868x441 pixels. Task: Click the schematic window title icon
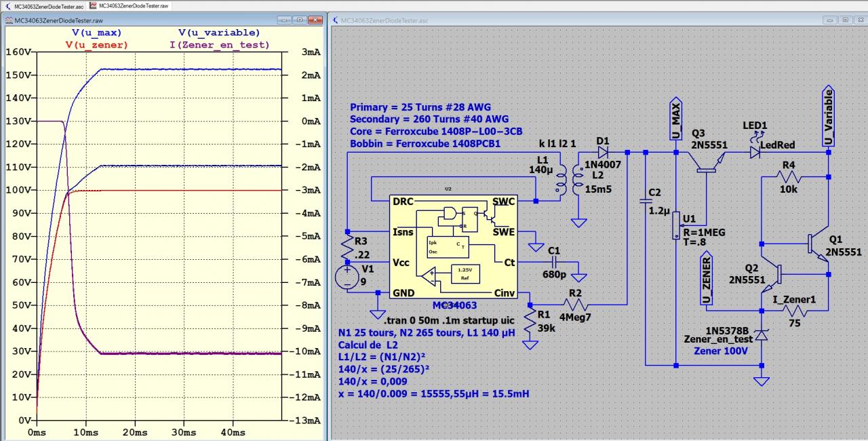[x=336, y=20]
